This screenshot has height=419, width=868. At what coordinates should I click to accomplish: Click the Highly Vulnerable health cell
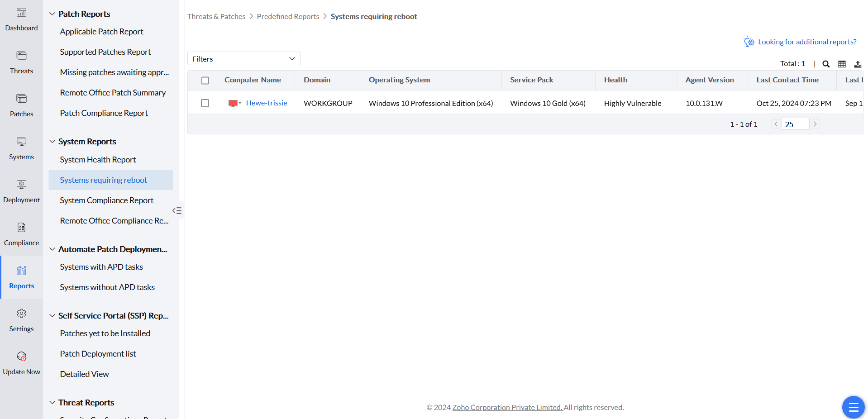pyautogui.click(x=633, y=103)
